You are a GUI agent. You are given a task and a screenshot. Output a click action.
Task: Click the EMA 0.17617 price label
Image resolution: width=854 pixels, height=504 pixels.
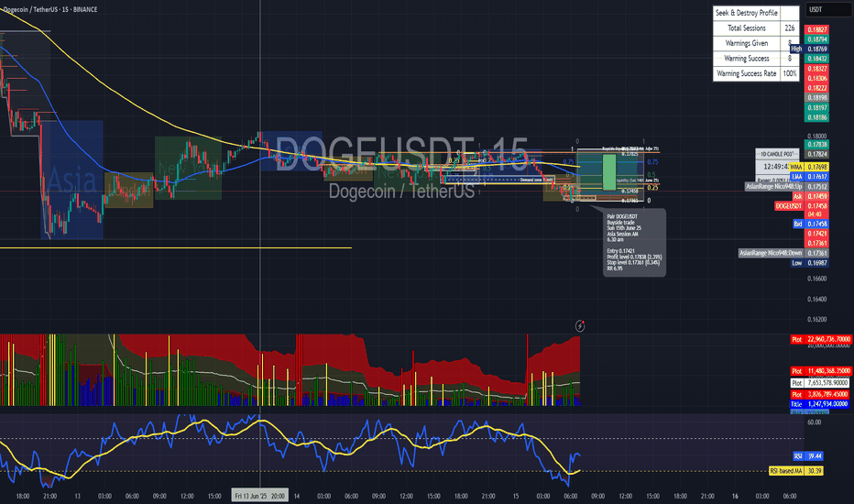click(x=809, y=177)
